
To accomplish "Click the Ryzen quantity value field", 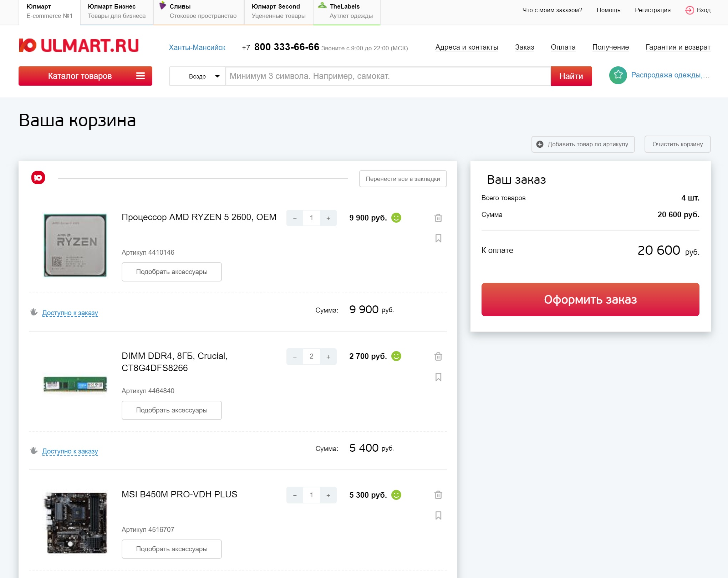I will pos(311,218).
